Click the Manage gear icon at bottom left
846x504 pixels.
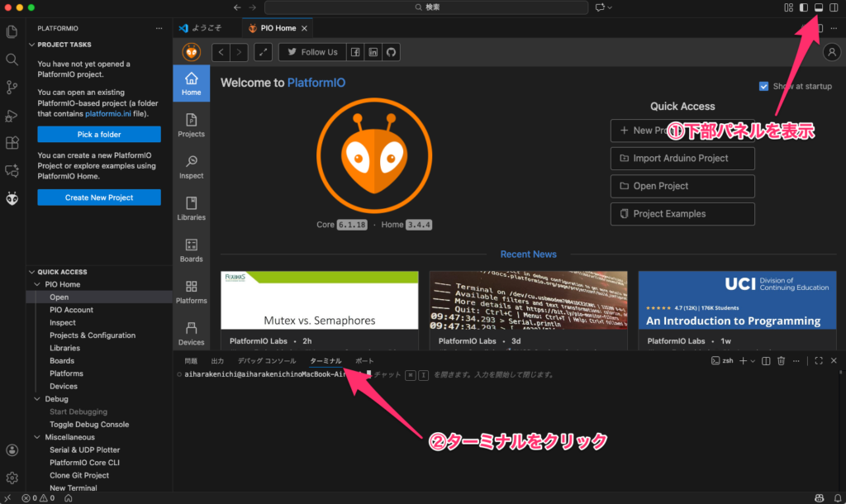[12, 478]
